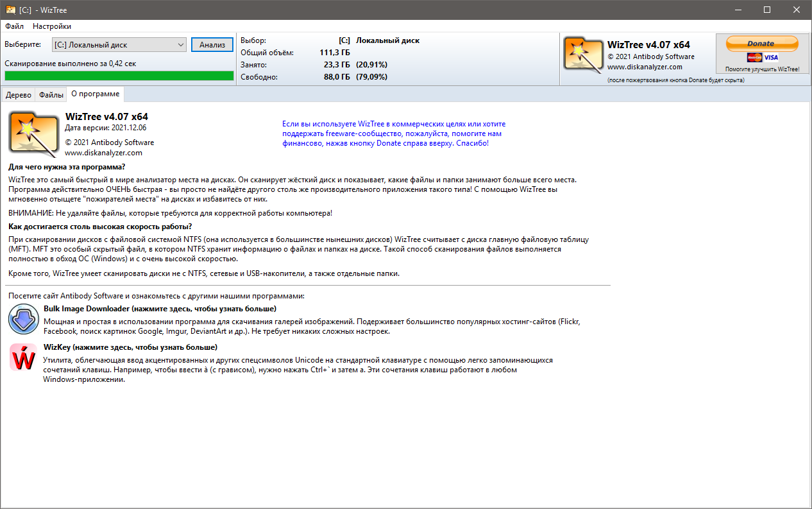This screenshot has width=812, height=509.
Task: Click the blue donation appeal text
Action: point(394,134)
